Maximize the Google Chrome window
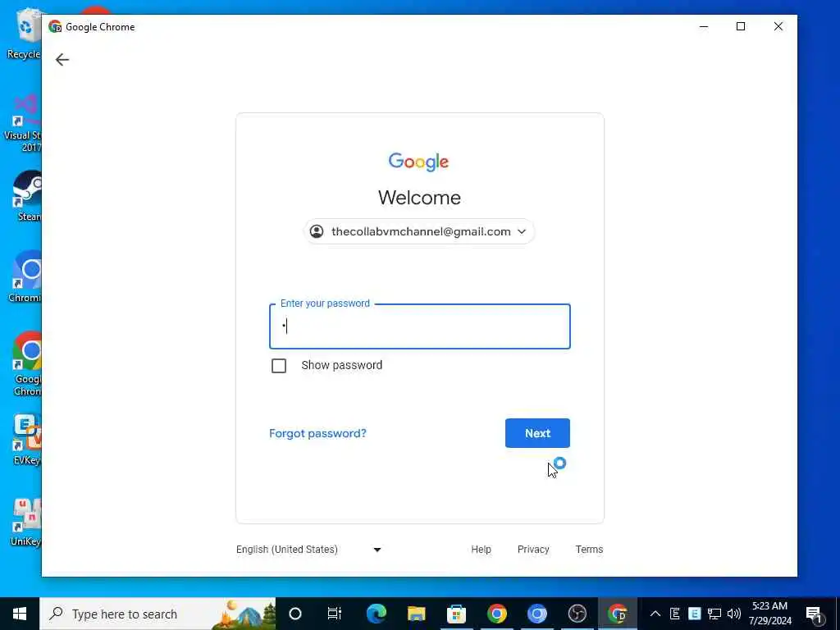 pos(741,26)
